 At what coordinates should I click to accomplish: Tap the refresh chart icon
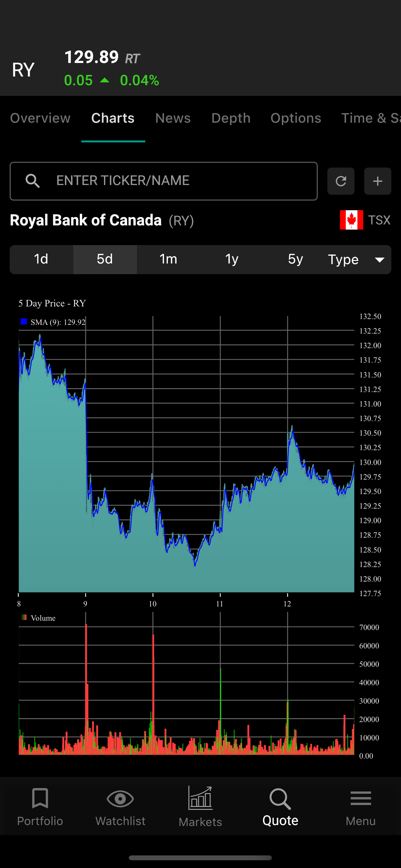(x=341, y=181)
